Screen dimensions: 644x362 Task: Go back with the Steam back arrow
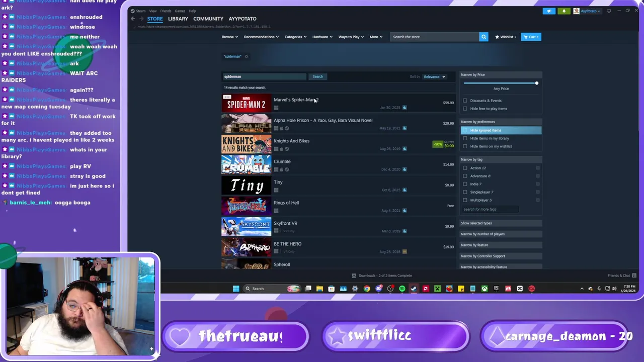pyautogui.click(x=133, y=19)
